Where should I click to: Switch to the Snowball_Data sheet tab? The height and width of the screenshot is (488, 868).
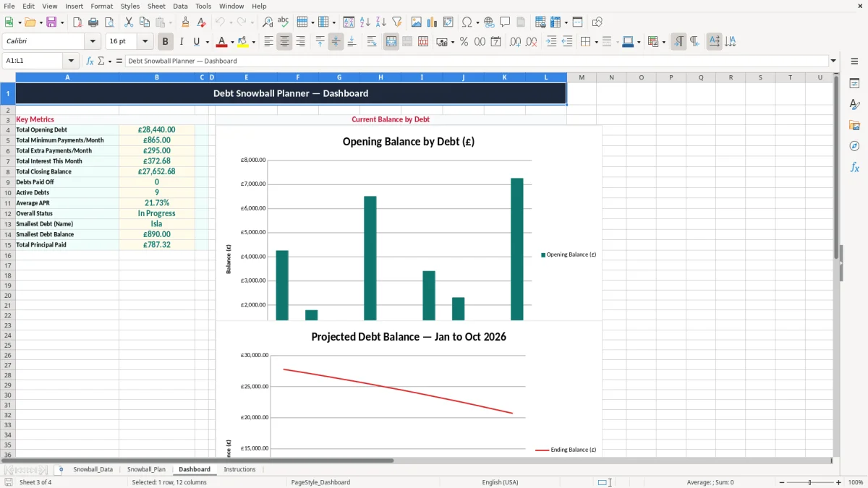(x=93, y=469)
